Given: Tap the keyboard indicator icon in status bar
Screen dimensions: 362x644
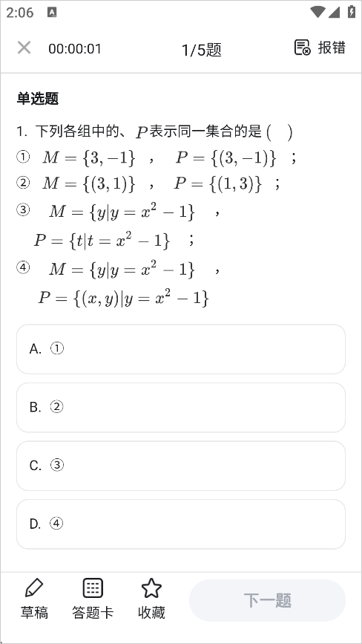Looking at the screenshot, I should click(x=52, y=13).
